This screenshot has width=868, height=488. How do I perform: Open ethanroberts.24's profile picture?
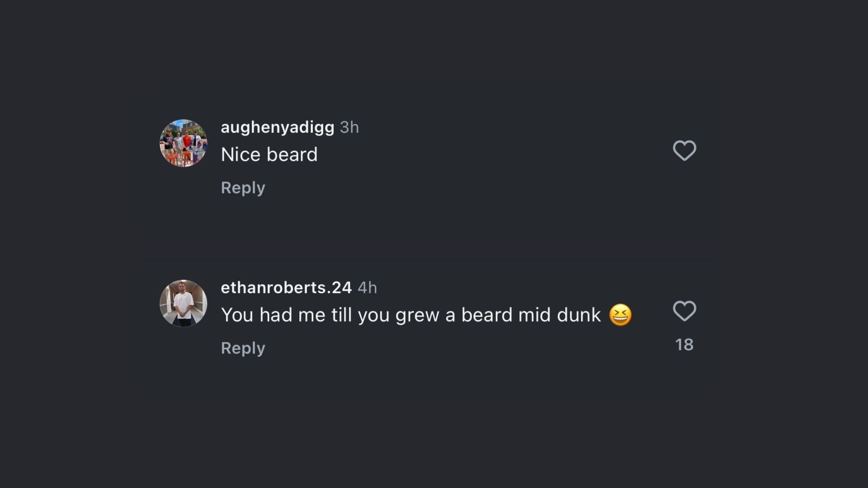point(183,303)
